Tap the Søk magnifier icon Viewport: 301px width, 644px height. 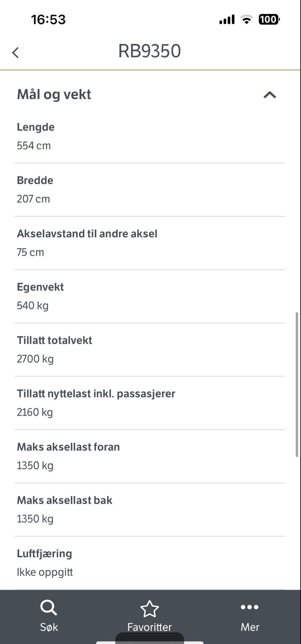coord(49,608)
